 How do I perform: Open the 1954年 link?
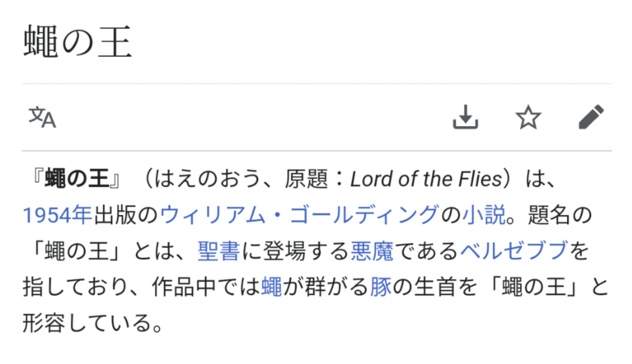coord(57,215)
